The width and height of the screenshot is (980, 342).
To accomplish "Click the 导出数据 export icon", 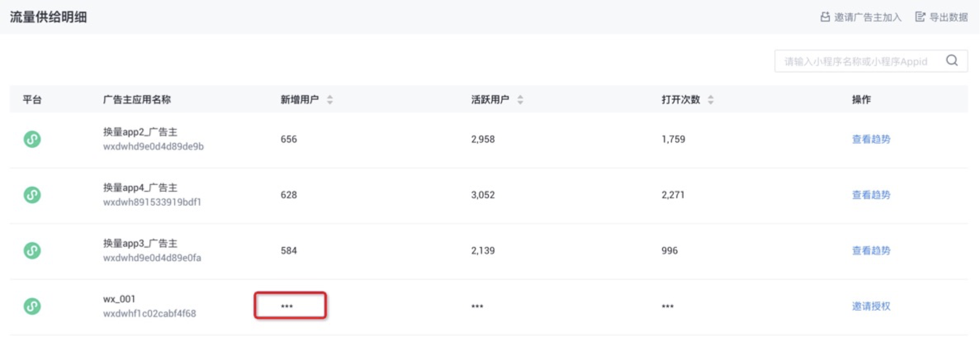I will [920, 17].
